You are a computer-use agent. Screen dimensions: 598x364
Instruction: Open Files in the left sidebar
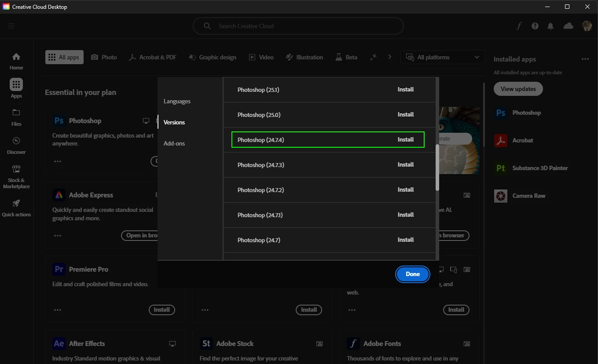click(x=16, y=117)
